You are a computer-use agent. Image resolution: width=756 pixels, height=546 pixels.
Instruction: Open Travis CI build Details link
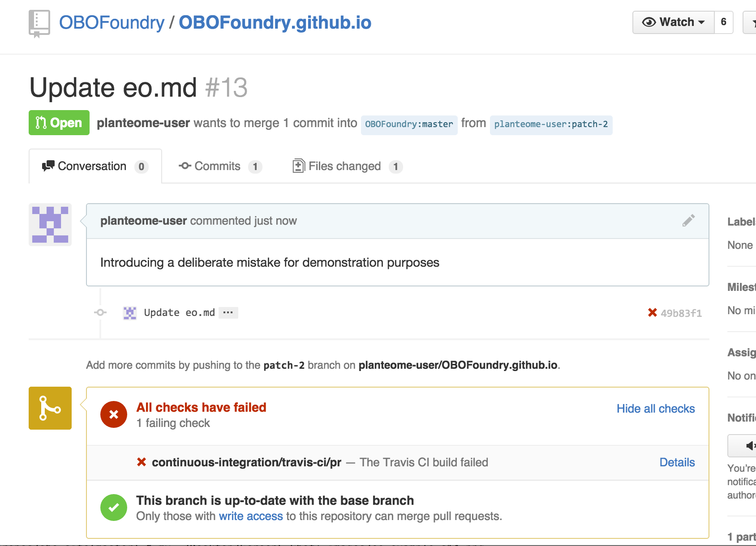click(x=677, y=462)
